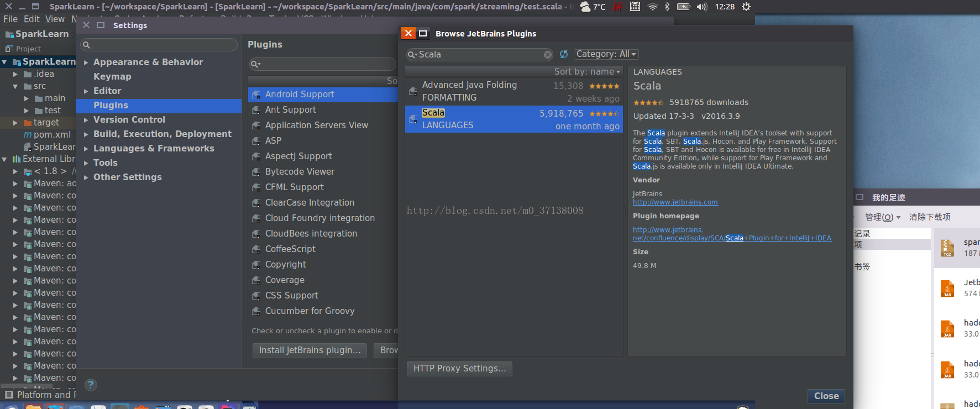Expand the Editor settings node
The height and width of the screenshot is (409, 980).
click(86, 91)
